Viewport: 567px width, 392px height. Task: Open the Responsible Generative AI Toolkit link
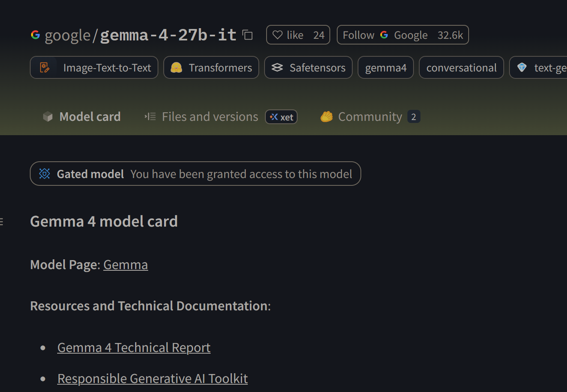click(152, 379)
